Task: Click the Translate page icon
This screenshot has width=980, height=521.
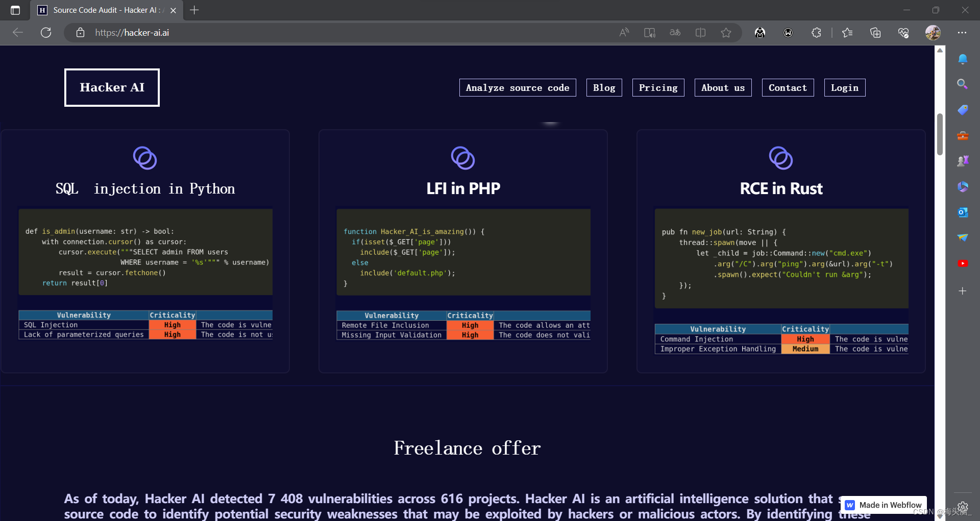Action: click(x=675, y=33)
